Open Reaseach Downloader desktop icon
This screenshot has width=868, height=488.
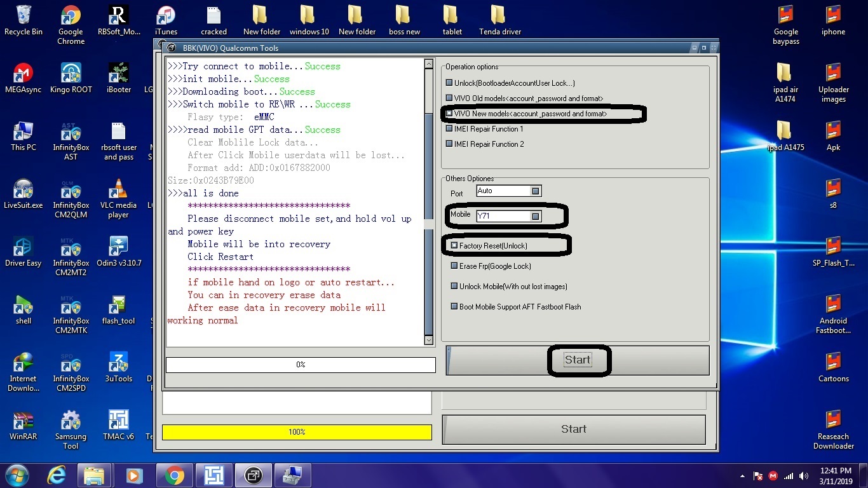click(x=834, y=430)
